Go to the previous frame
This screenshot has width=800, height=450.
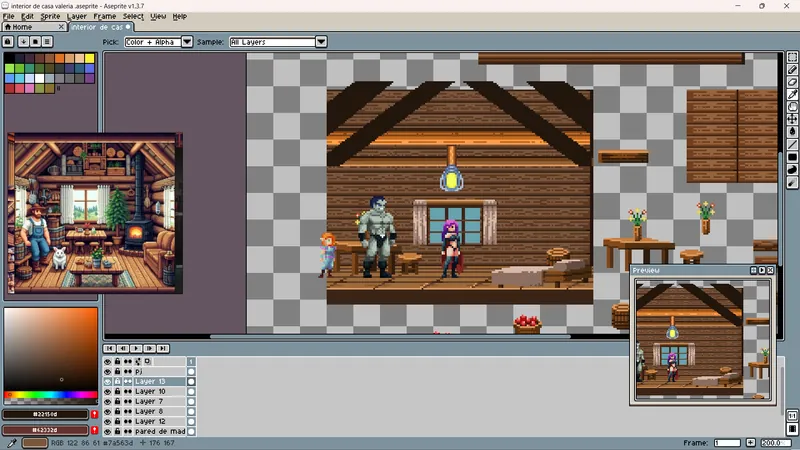[x=122, y=348]
